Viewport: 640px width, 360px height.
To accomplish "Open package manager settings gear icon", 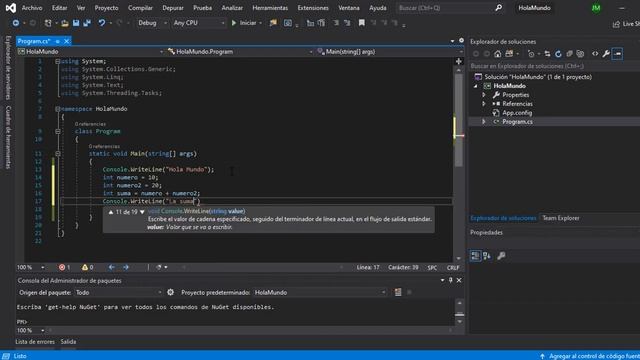I will click(x=171, y=292).
